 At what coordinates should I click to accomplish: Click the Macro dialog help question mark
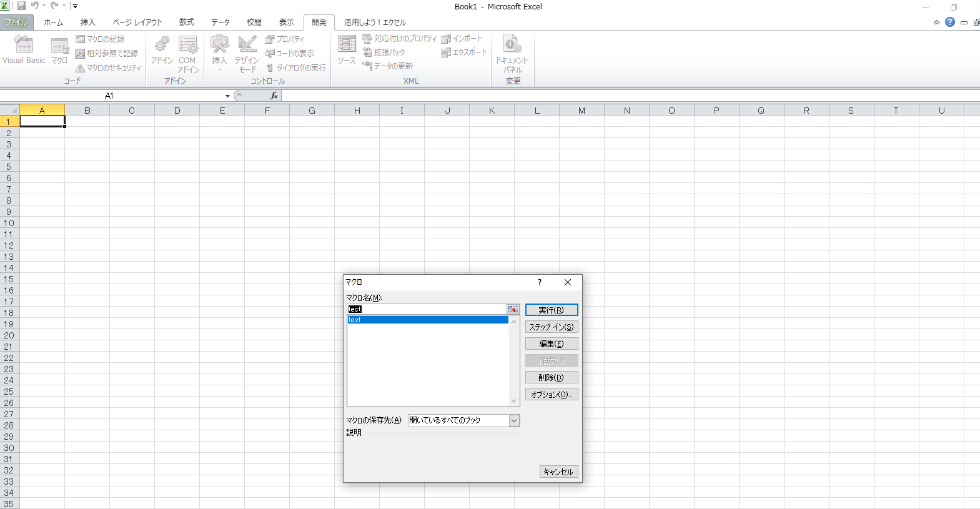[x=540, y=282]
